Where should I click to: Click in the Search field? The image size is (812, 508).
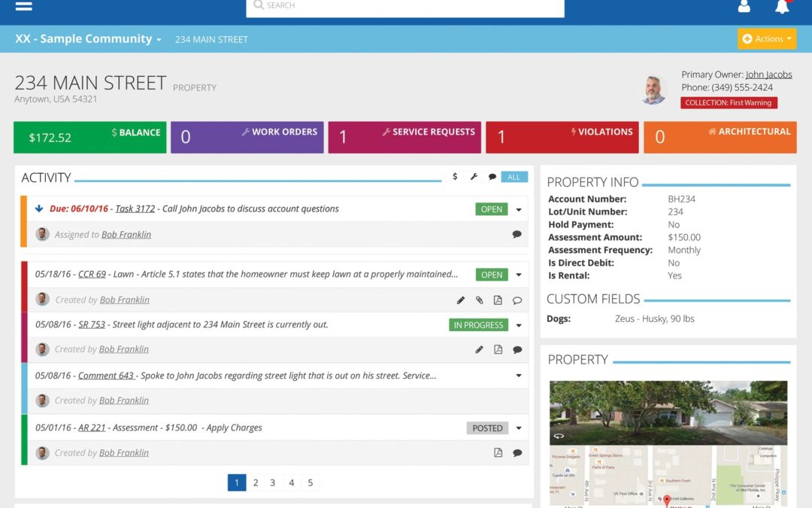click(406, 6)
